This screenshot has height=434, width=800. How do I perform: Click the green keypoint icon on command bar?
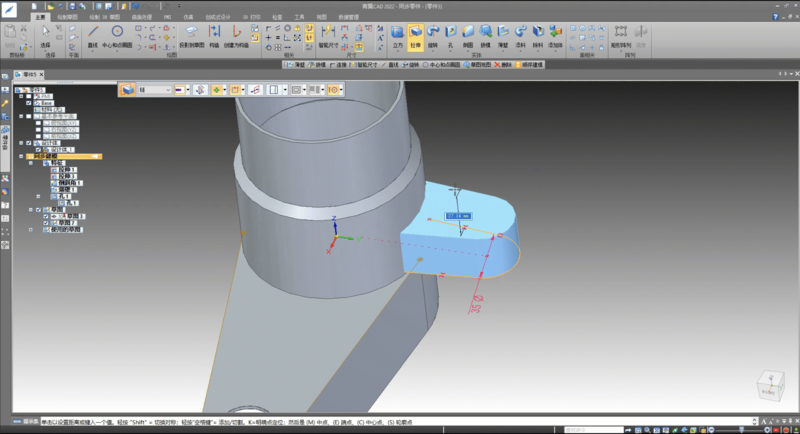coord(216,90)
